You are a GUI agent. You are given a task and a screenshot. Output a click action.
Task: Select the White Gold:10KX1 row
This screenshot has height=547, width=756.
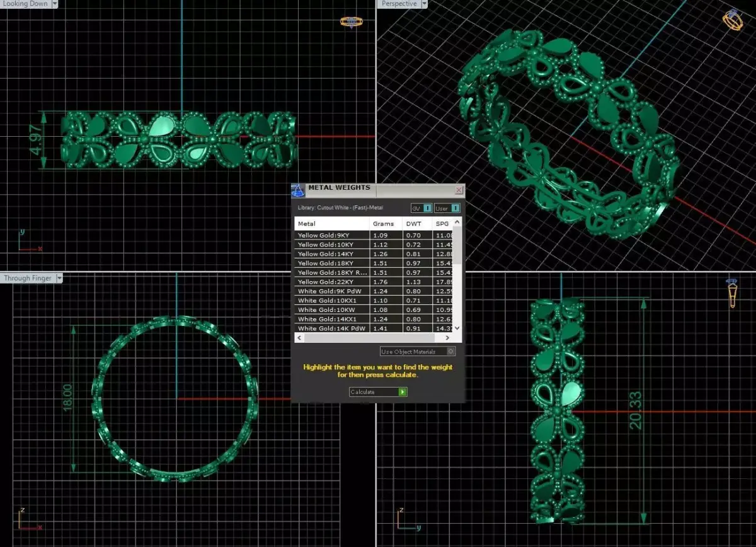coord(374,301)
